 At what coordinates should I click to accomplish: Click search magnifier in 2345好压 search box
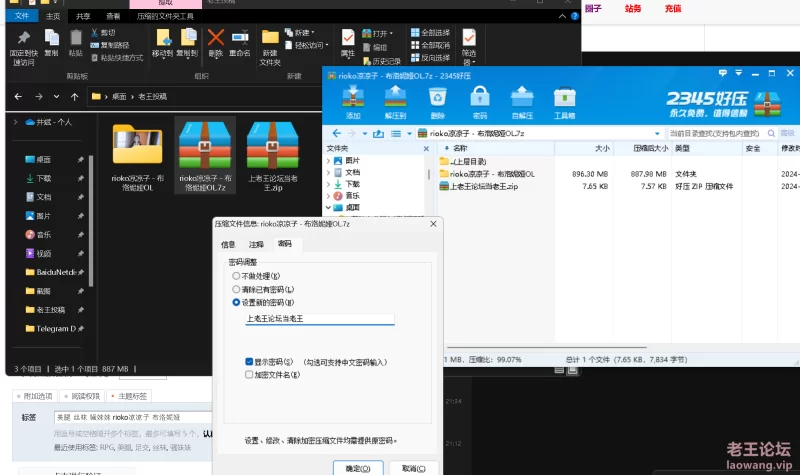pos(771,133)
